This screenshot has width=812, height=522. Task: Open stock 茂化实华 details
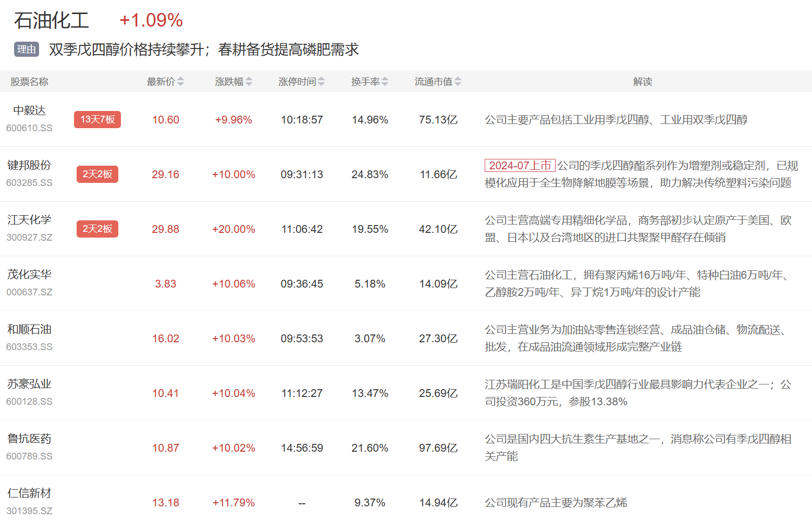click(29, 275)
